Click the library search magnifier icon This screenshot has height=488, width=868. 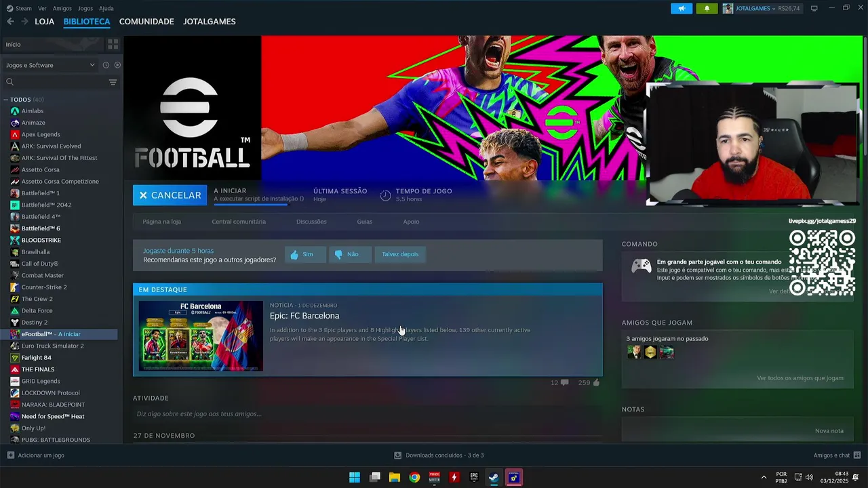9,82
